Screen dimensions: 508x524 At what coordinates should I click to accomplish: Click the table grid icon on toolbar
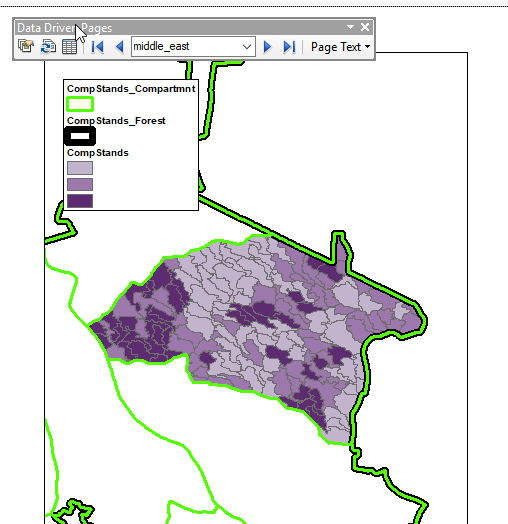[x=70, y=47]
